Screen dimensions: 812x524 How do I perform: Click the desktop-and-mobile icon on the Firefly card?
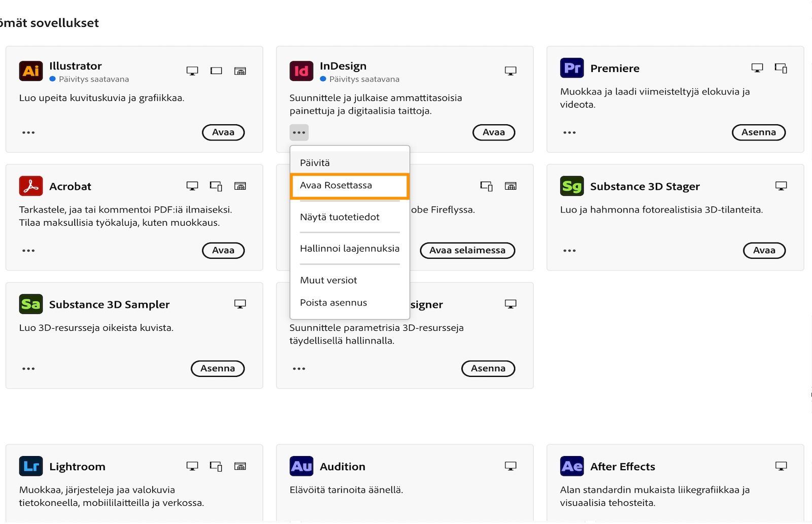click(x=487, y=186)
